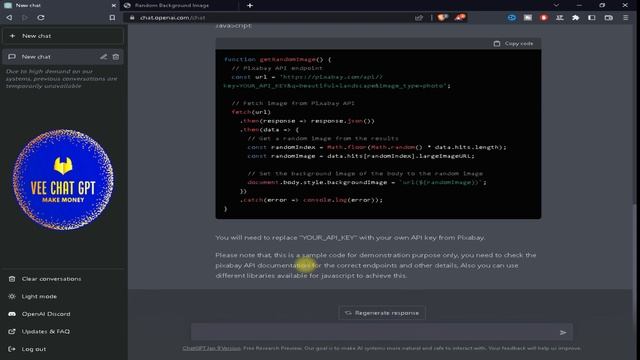Close the New chat browser tab

[x=113, y=5]
